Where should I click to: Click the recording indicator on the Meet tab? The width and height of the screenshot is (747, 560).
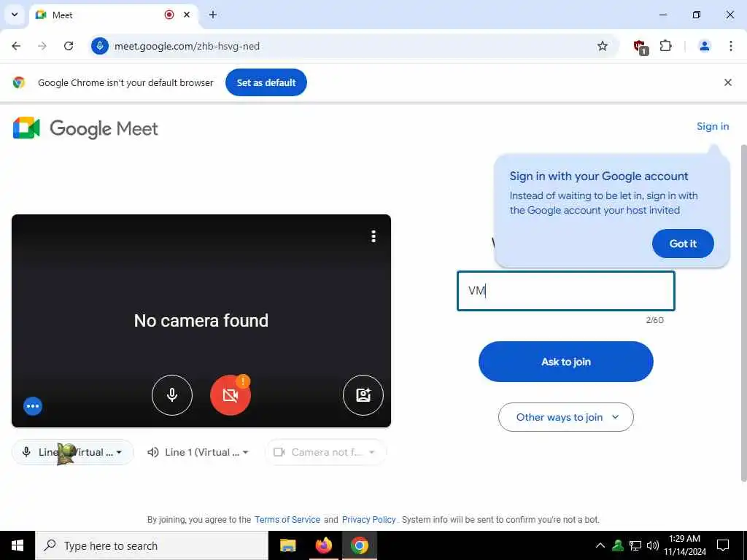pos(169,15)
